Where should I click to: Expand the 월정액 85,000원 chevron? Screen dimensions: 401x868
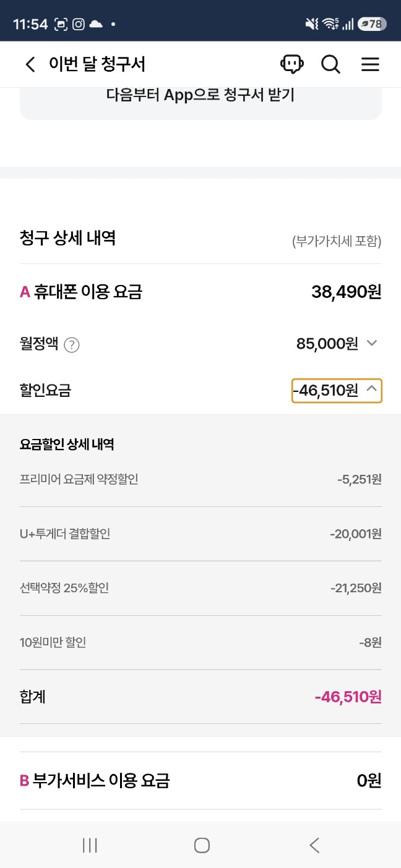372,344
